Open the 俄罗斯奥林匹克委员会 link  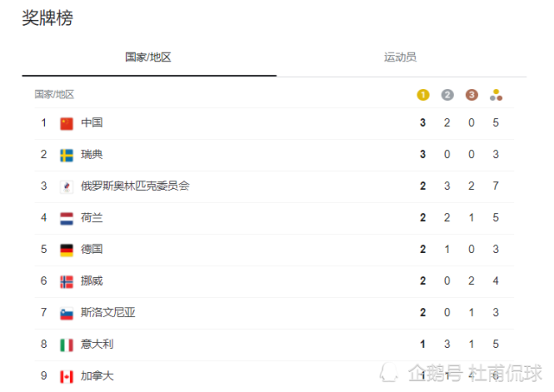(135, 187)
